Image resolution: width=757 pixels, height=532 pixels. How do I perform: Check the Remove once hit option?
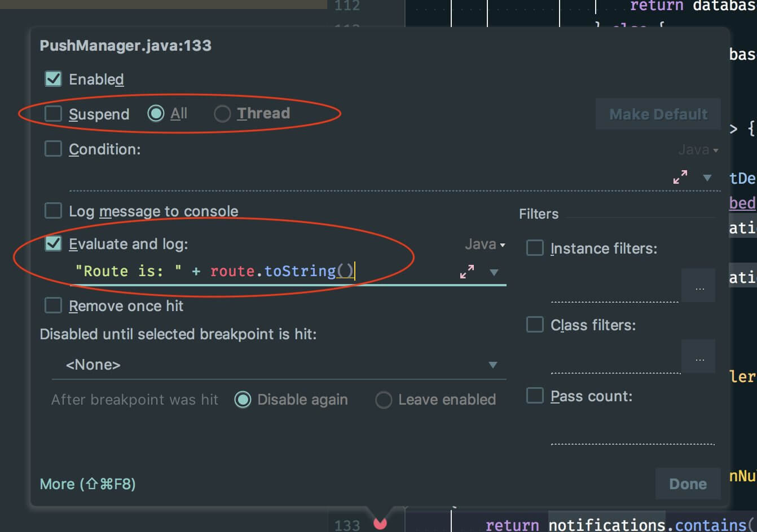tap(52, 305)
